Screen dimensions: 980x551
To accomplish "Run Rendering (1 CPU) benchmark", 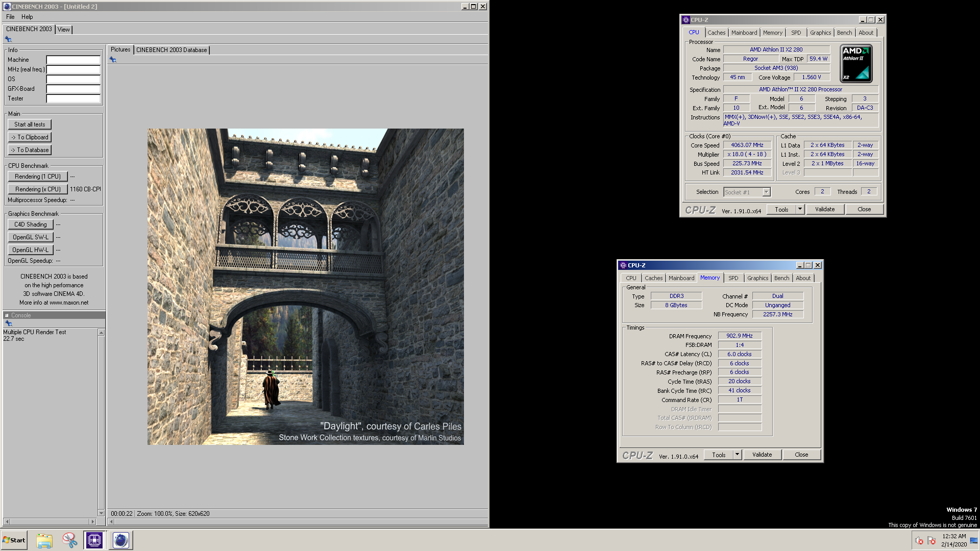I will point(38,177).
